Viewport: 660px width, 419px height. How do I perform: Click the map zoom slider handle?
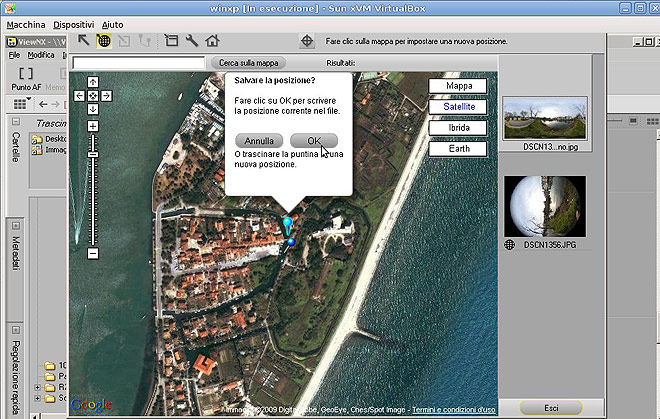pos(93,155)
